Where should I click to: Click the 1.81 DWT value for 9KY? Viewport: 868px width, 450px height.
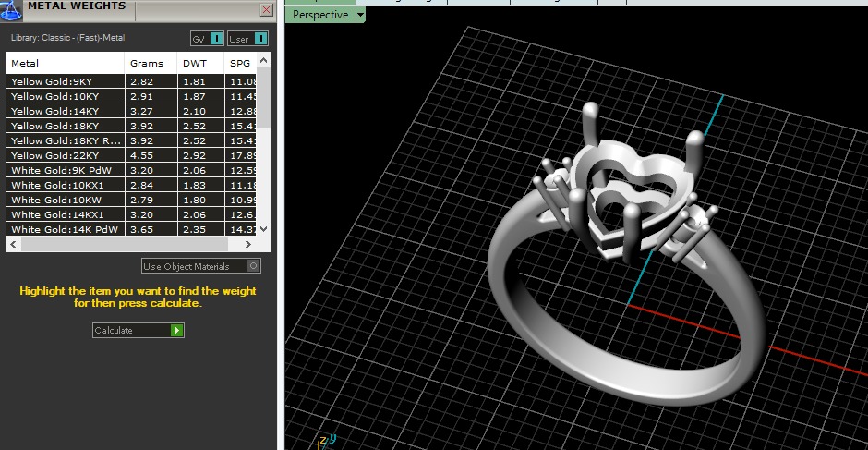click(194, 81)
